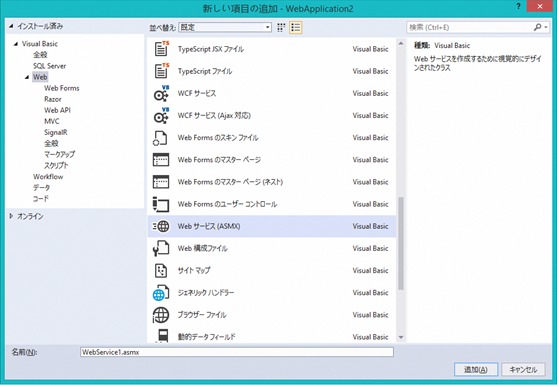This screenshot has width=557, height=385.
Task: Click the TypeScript ファイル icon
Action: click(161, 71)
